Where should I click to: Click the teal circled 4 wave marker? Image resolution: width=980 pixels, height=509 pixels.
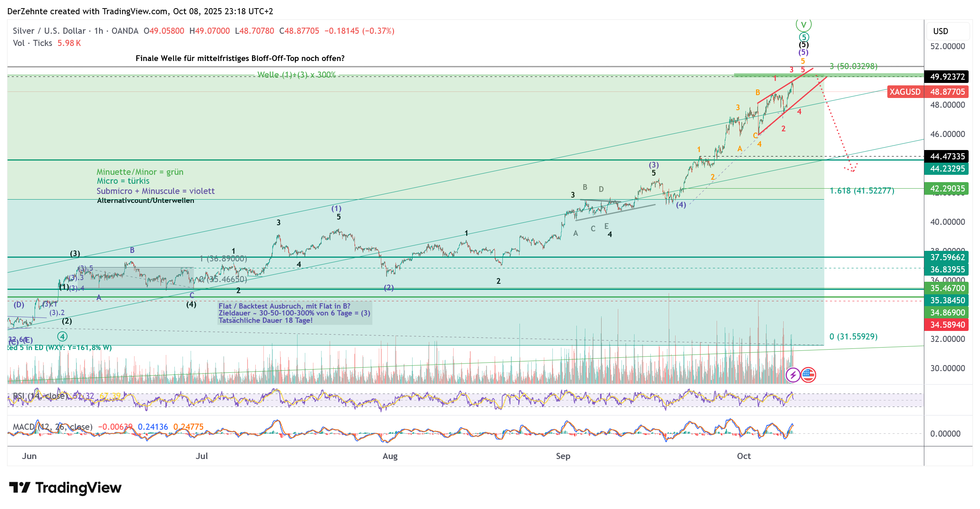[x=62, y=337]
